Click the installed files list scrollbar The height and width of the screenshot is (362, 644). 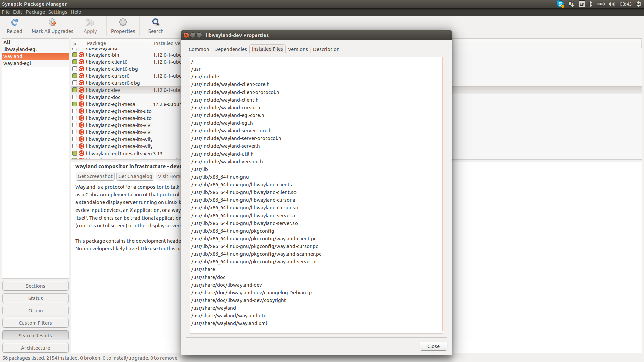point(443,194)
